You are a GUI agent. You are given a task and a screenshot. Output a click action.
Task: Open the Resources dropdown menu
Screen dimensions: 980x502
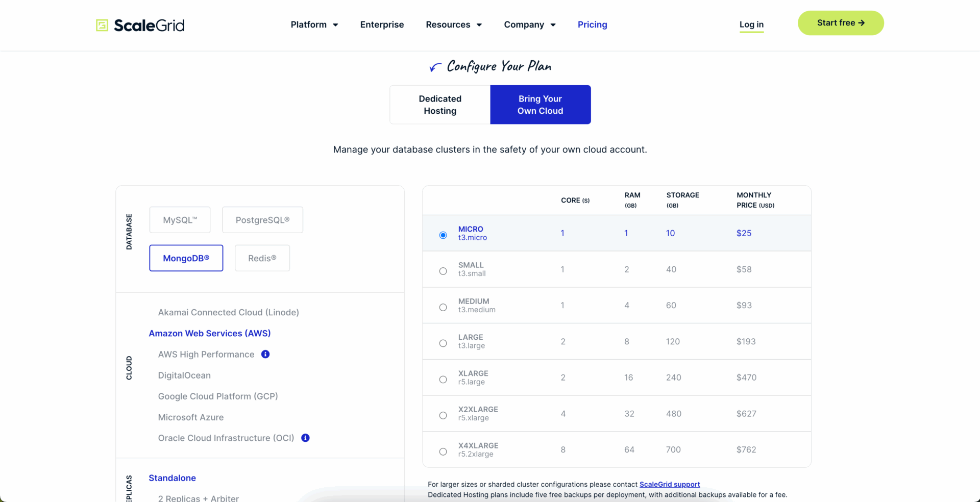pos(453,24)
